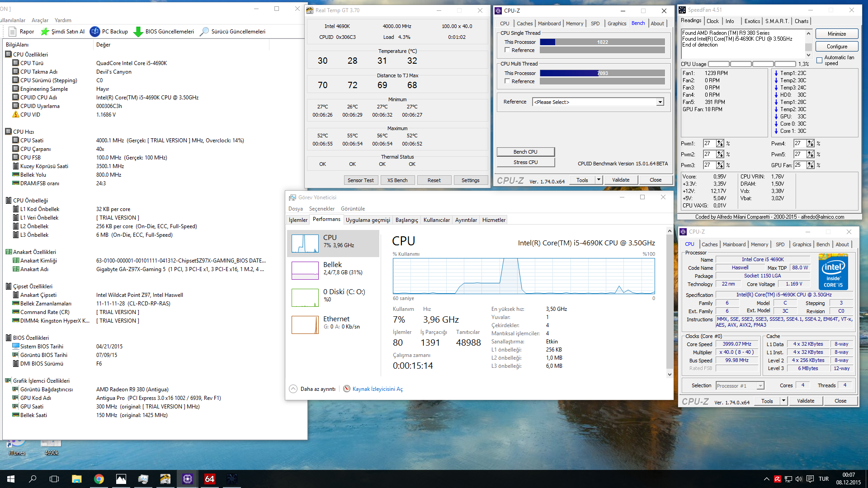868x488 pixels.
Task: Open Tools dropdown arrow in lower CPU-Z window
Action: pos(783,401)
